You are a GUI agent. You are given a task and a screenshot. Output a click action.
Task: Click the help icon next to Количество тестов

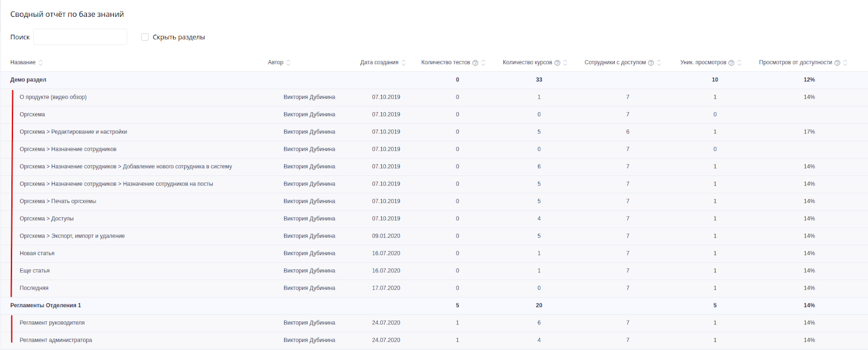pos(475,63)
